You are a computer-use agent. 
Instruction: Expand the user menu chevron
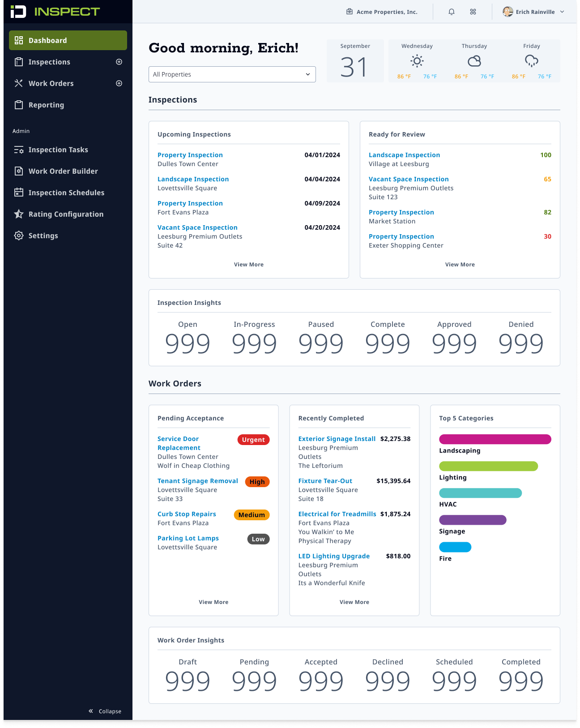(562, 12)
